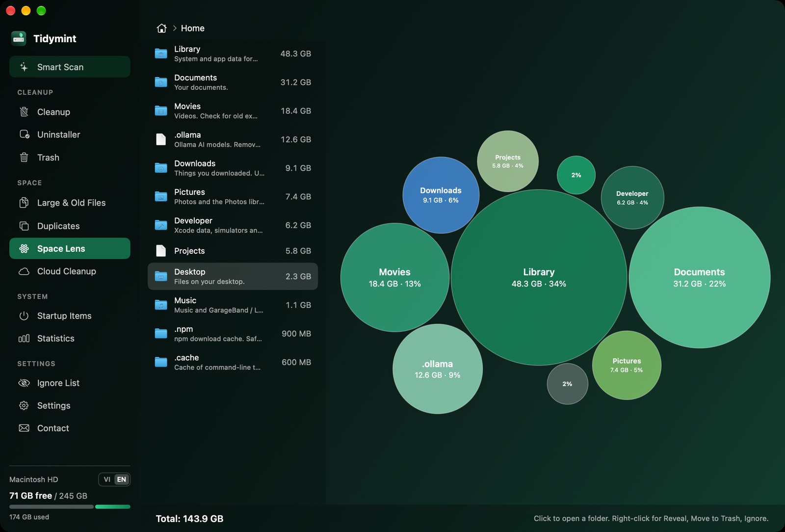Click the Large & Old Files icon
The image size is (785, 532).
pos(24,203)
